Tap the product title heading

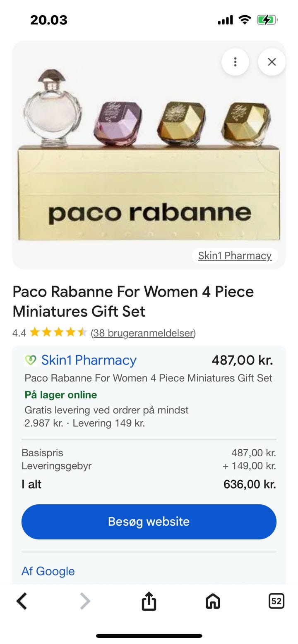[133, 301]
